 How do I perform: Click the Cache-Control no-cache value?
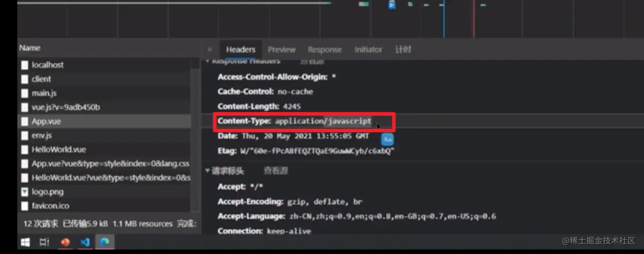[x=296, y=92]
